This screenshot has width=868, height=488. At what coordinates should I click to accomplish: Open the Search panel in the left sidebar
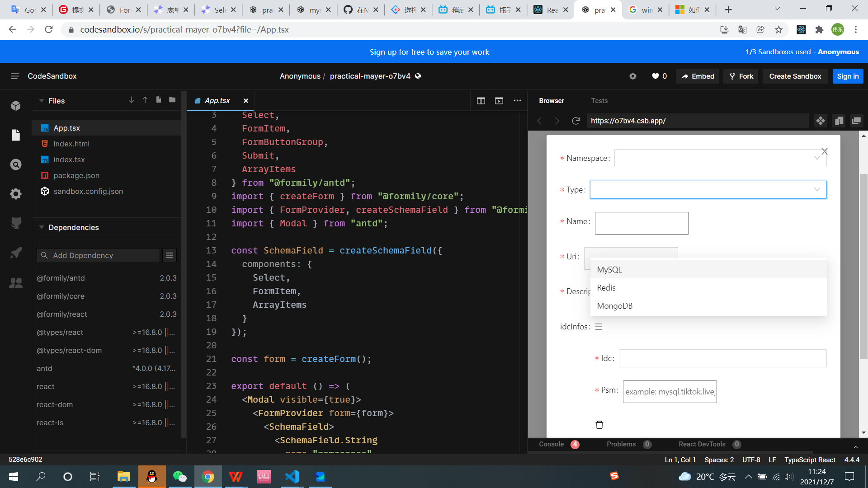15,164
